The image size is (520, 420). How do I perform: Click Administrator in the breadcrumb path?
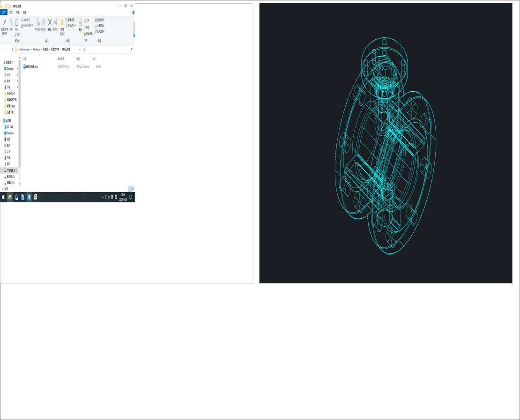24,49
